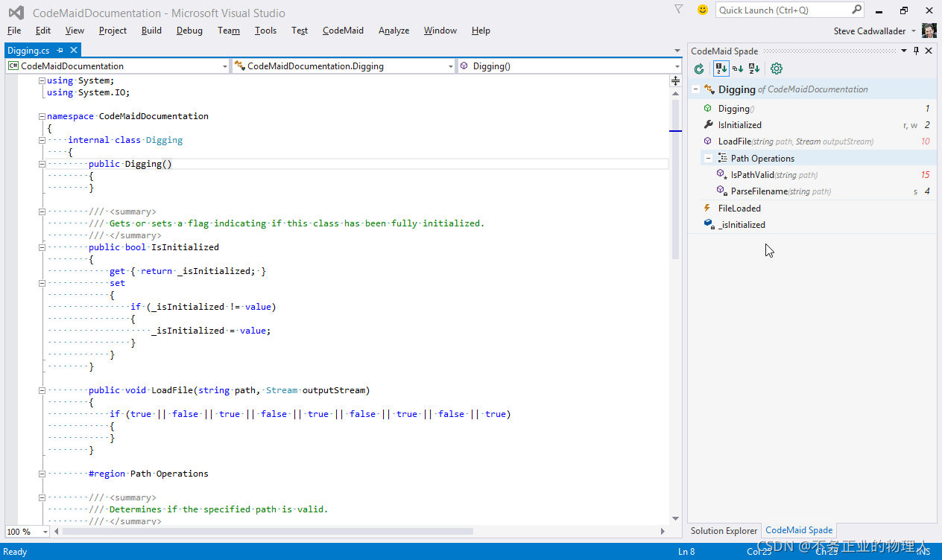Viewport: 942px width, 560px height.
Task: Click the Visual Studio logo icon
Action: tap(16, 13)
